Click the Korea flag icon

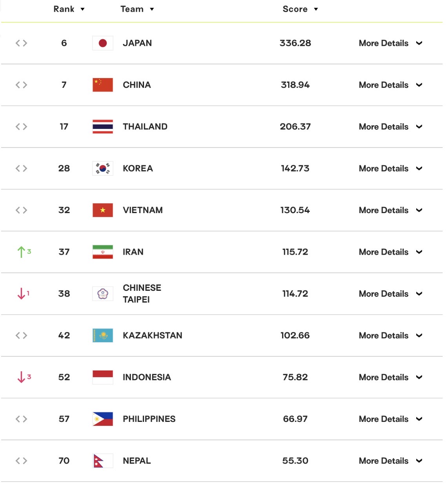pyautogui.click(x=103, y=168)
